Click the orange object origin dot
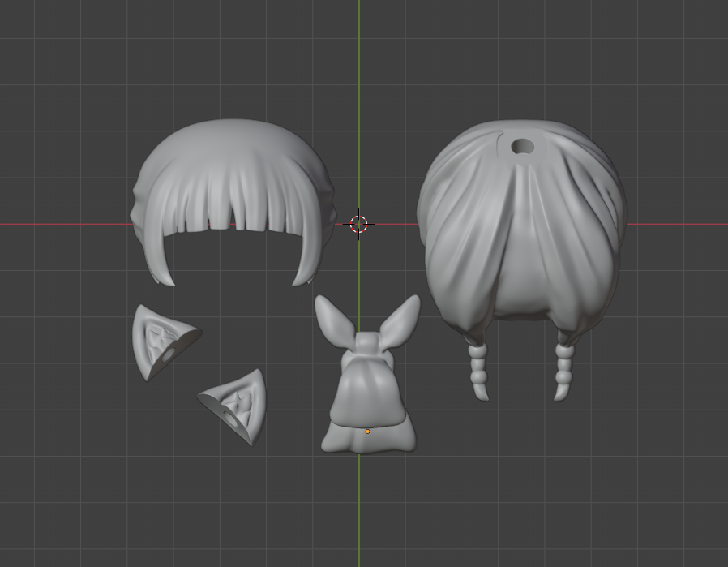This screenshot has width=728, height=567. pos(367,432)
